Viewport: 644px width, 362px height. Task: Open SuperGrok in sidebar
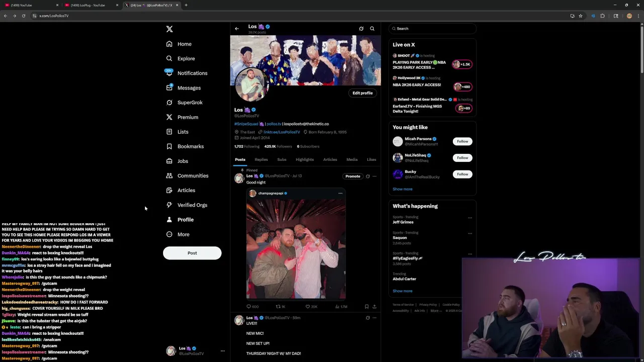point(184,103)
